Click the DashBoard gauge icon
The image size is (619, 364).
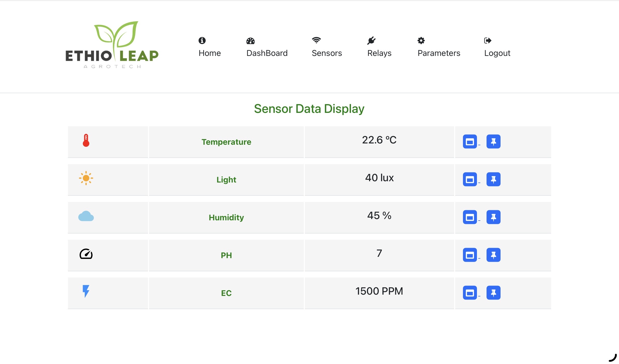point(250,41)
